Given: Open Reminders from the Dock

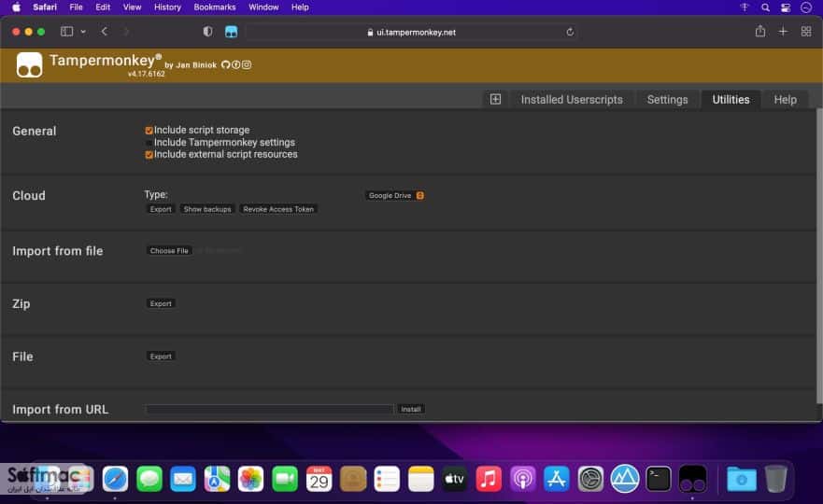Looking at the screenshot, I should [387, 478].
